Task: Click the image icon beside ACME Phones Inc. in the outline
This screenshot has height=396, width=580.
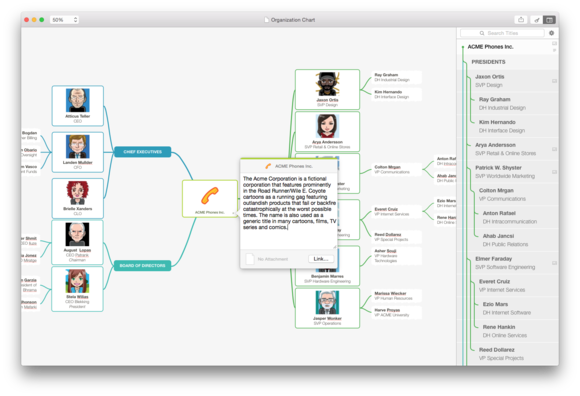Action: (554, 44)
